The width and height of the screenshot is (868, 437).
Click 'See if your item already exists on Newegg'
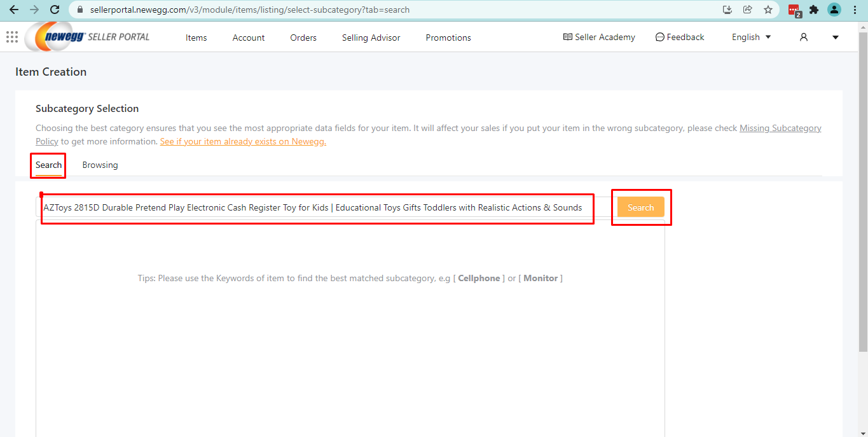(243, 141)
